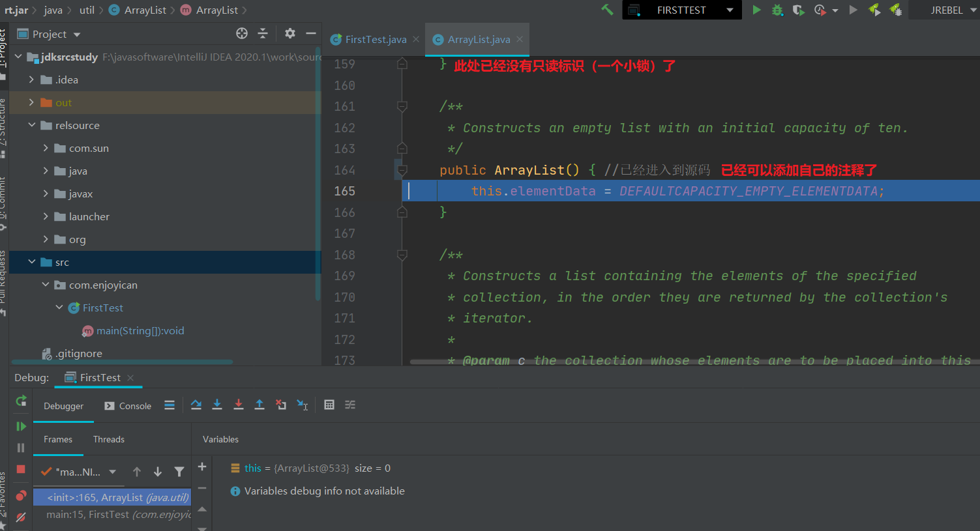This screenshot has width=980, height=531.
Task: Open thread selector dropdown
Action: tap(78, 472)
